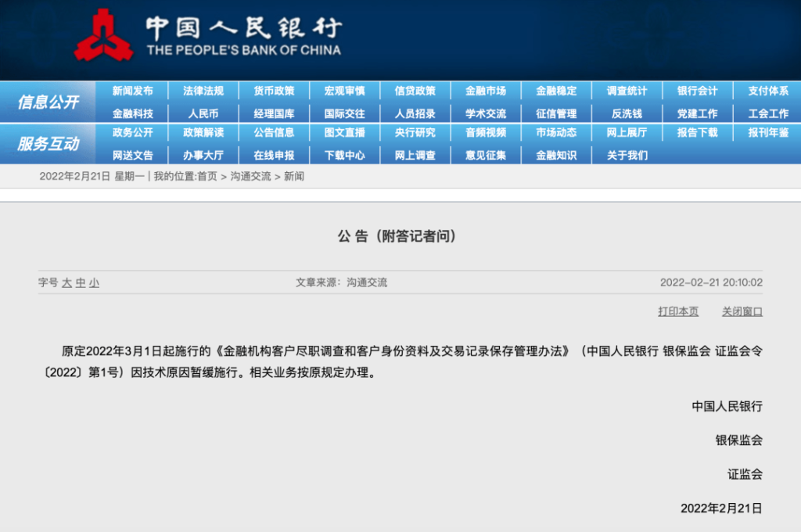
Task: Go to 下载中心 page
Action: 344,155
